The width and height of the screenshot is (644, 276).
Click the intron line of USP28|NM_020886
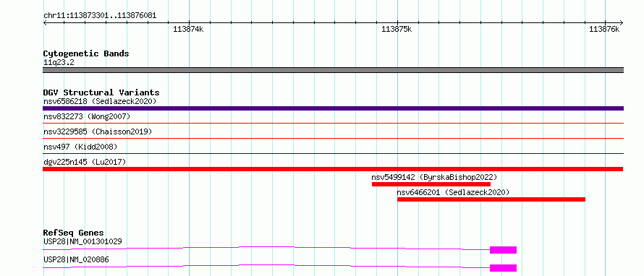click(266, 266)
